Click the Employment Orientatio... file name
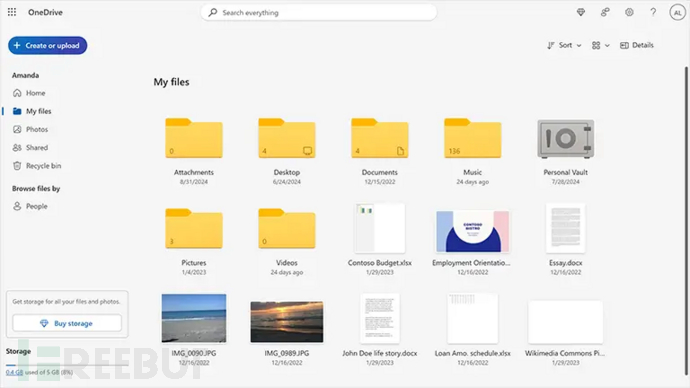This screenshot has width=690, height=388. (x=471, y=263)
